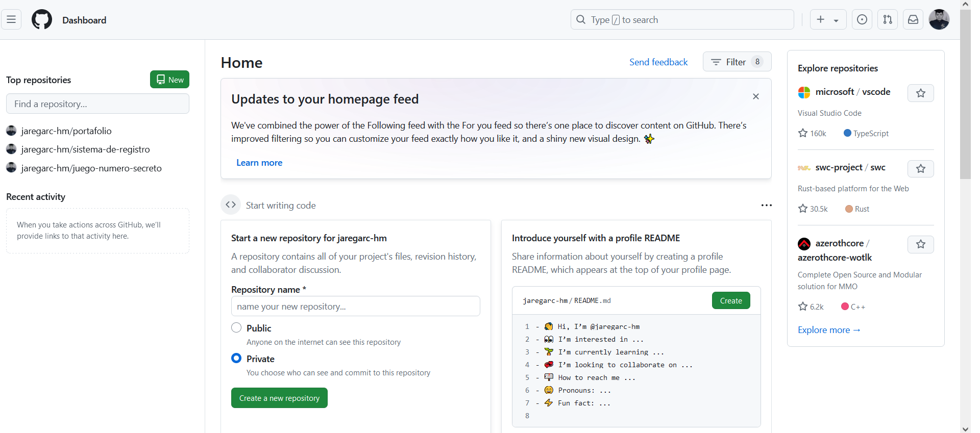Click the New repository button

[169, 80]
